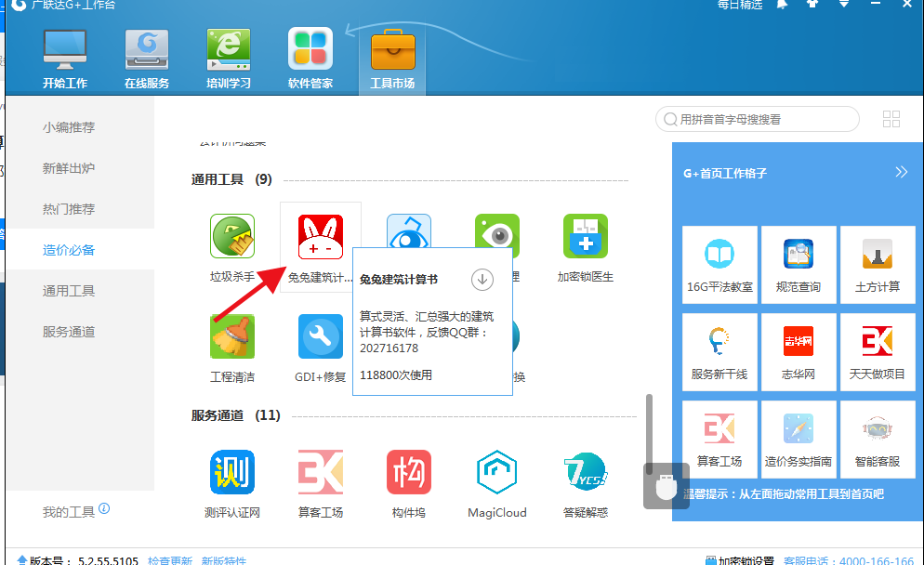Show info icon beside 我的工具

(x=104, y=508)
